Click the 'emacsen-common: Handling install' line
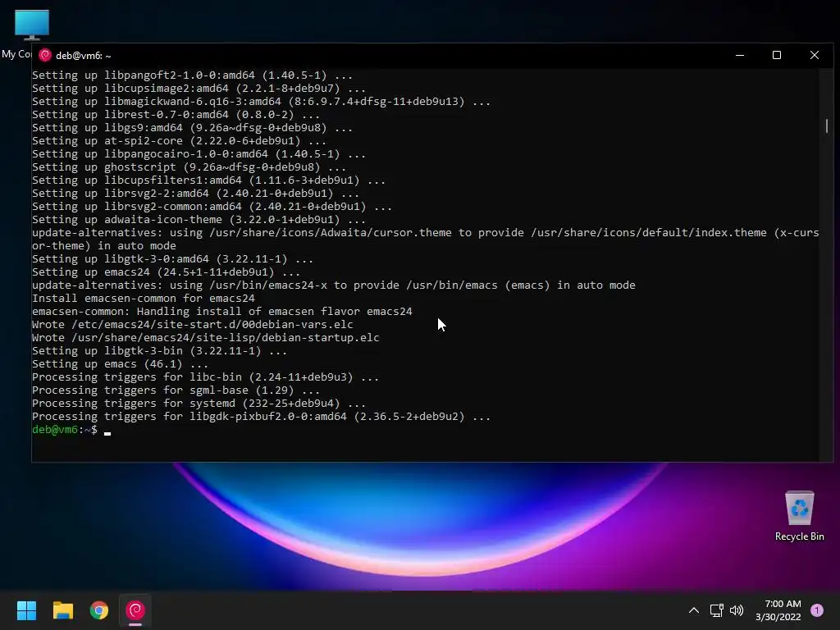Viewport: 840px width, 630px height. [x=222, y=312]
